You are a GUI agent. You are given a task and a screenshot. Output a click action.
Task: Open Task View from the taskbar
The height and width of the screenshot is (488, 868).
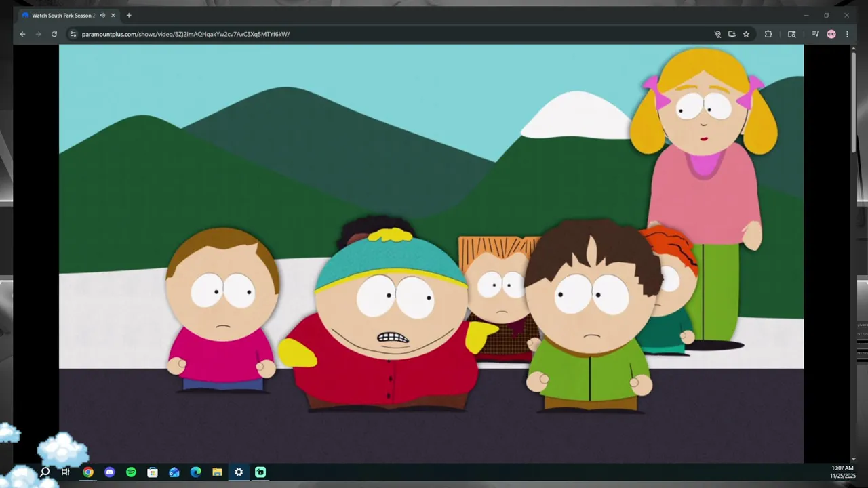tap(66, 472)
